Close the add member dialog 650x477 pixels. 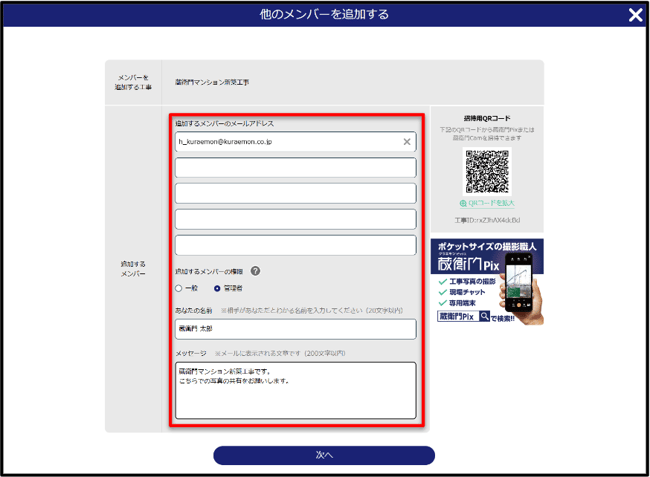point(635,15)
